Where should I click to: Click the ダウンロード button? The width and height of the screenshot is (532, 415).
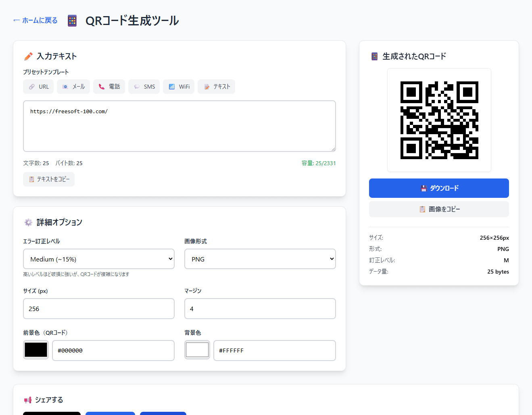pos(439,188)
